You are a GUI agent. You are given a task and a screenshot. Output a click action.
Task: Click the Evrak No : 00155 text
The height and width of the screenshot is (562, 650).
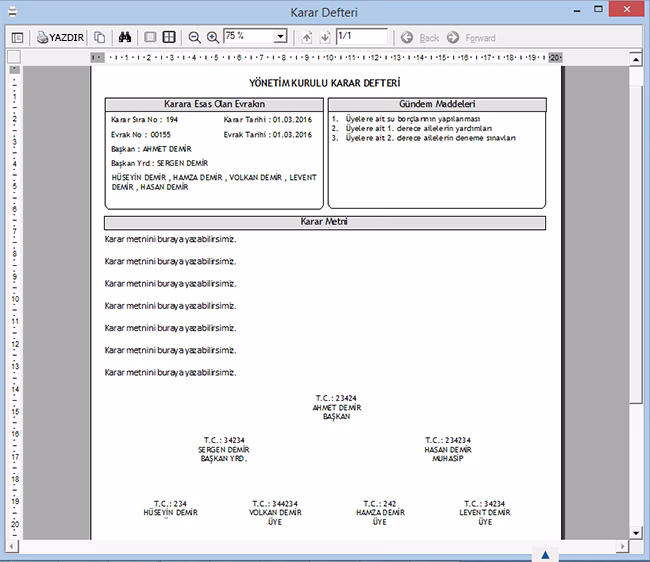141,135
